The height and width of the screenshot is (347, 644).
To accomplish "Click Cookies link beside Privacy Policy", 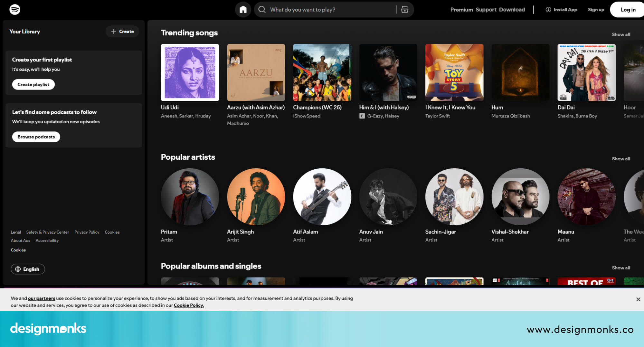I will click(112, 232).
